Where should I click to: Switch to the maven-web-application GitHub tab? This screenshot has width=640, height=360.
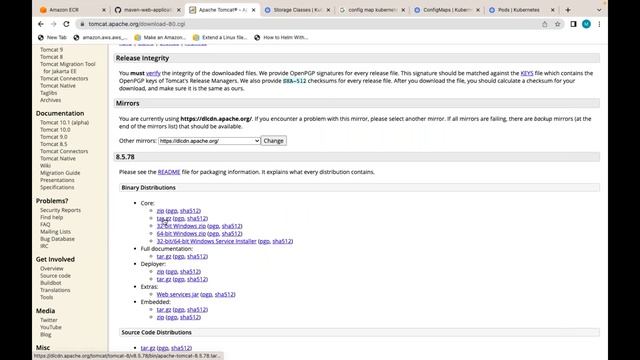click(x=147, y=10)
